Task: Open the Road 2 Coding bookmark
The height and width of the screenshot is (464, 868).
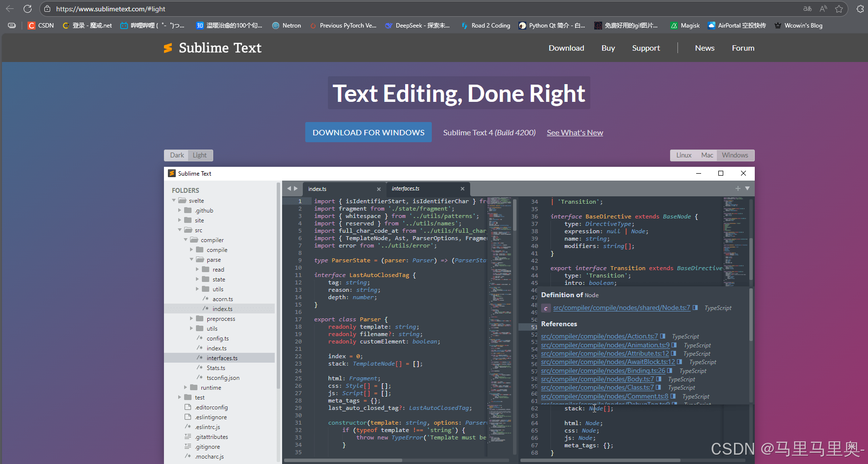Action: tap(485, 26)
